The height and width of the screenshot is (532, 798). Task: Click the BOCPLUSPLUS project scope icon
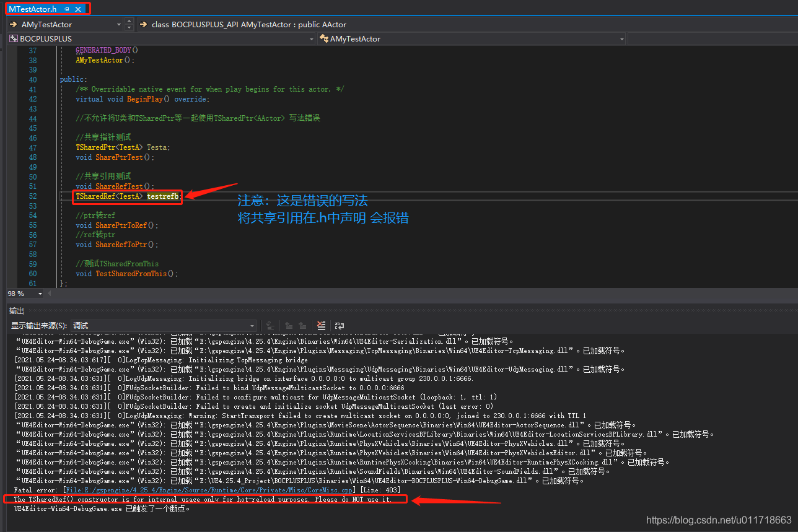click(x=13, y=38)
